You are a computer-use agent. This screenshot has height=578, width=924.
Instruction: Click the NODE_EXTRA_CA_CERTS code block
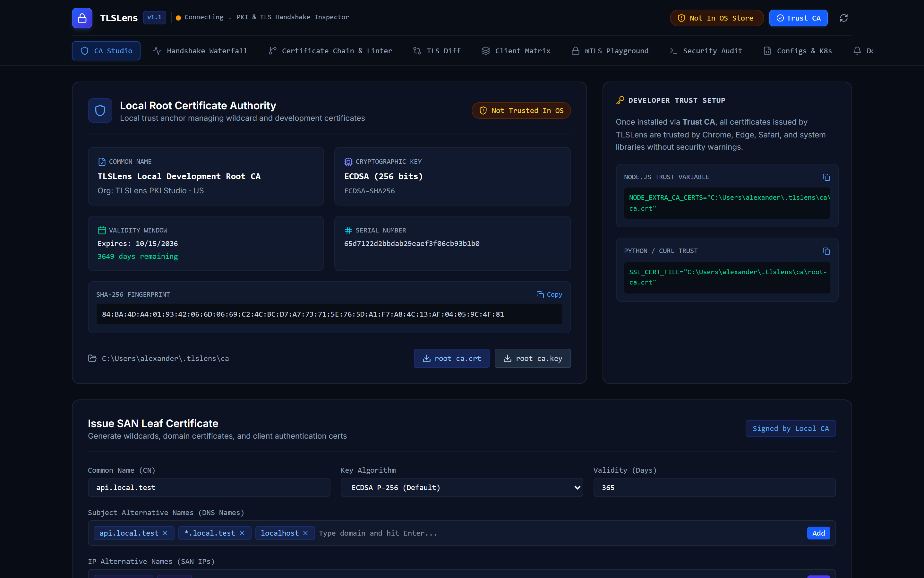tap(727, 203)
